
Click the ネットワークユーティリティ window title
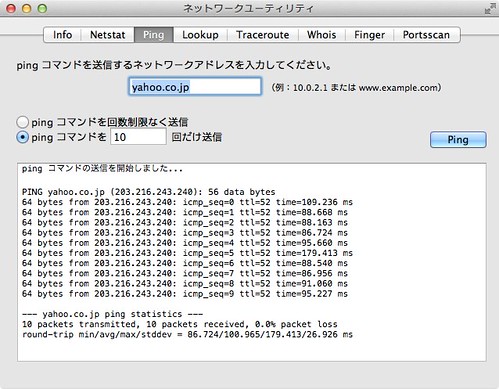pyautogui.click(x=248, y=8)
